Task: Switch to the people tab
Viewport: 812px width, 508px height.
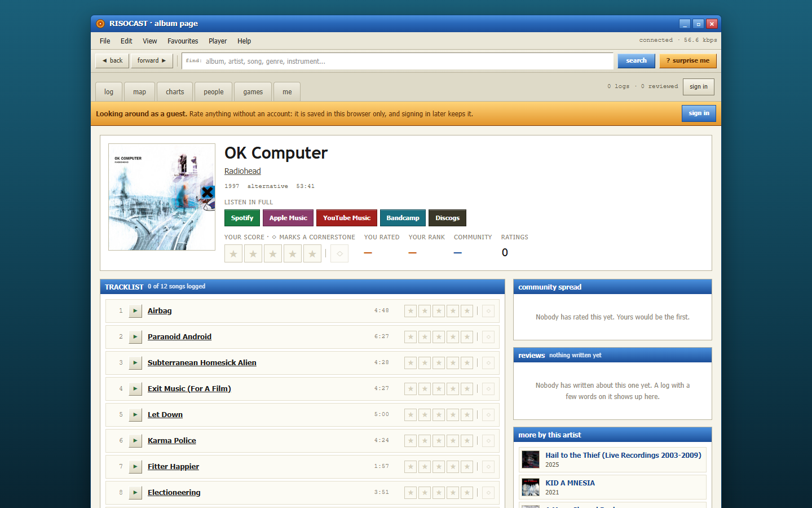Action: pyautogui.click(x=214, y=92)
